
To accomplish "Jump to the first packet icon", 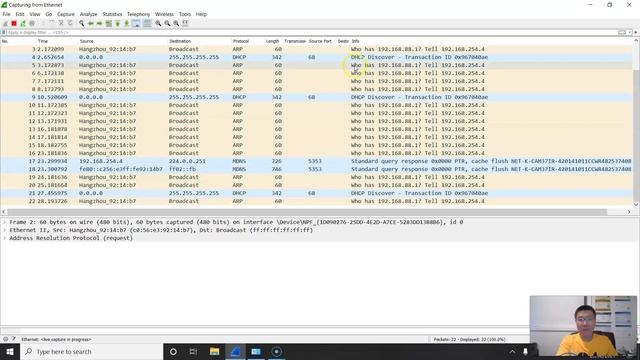I will point(118,24).
